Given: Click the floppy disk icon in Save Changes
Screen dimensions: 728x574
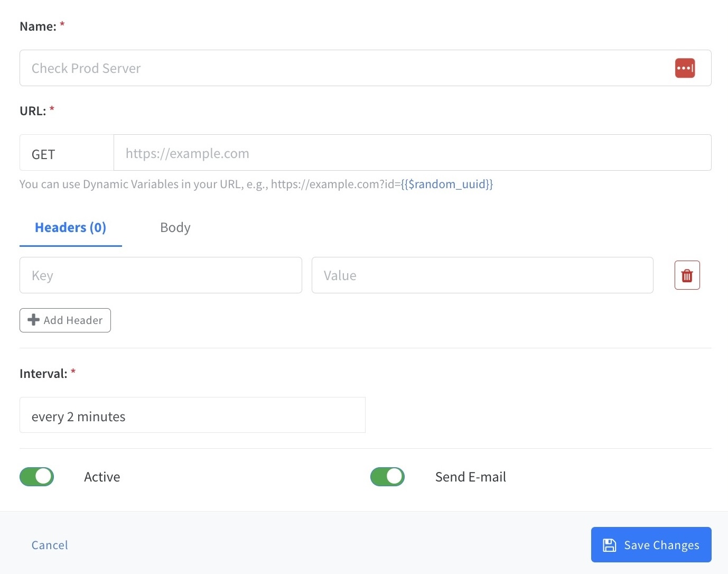Looking at the screenshot, I should (610, 545).
